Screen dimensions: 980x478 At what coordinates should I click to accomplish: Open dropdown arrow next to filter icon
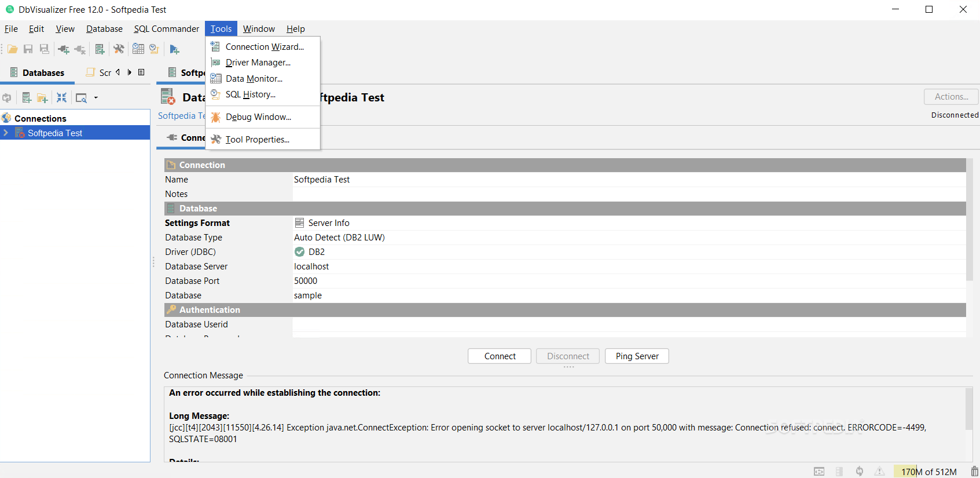pyautogui.click(x=96, y=98)
